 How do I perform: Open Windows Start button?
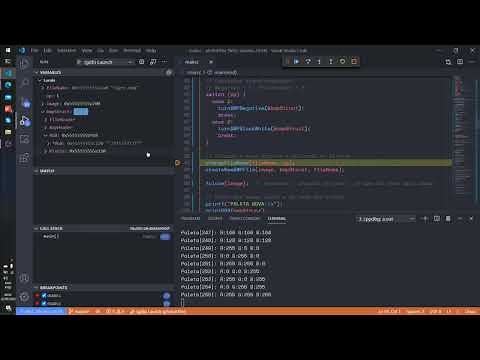point(8,50)
